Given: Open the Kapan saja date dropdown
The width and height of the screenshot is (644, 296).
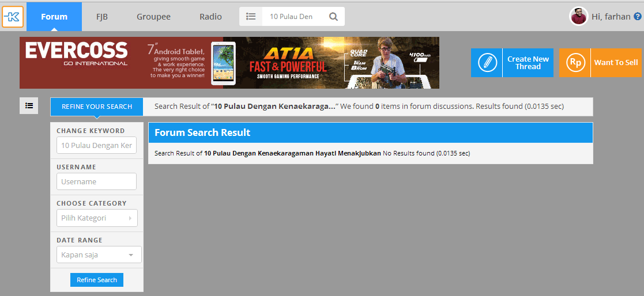Looking at the screenshot, I should (99, 255).
